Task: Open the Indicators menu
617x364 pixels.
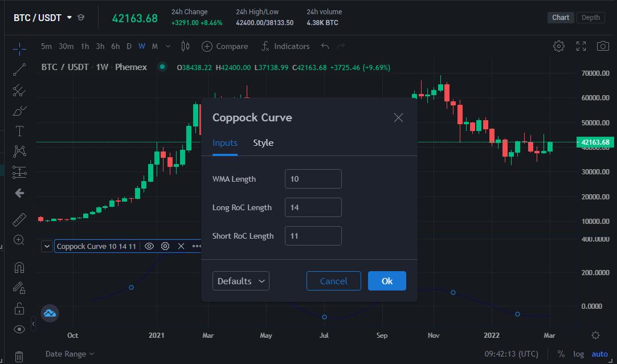Action: [x=285, y=46]
